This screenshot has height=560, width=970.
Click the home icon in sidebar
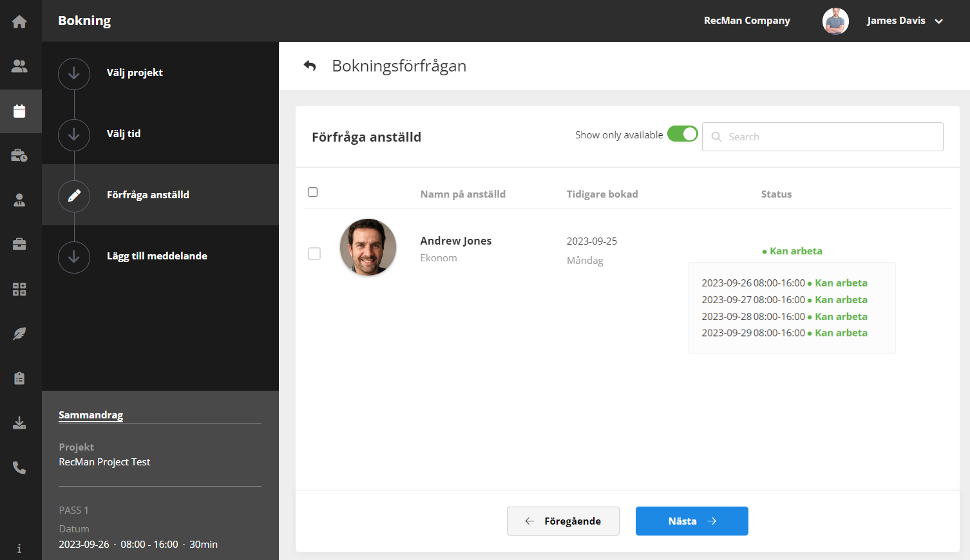19,21
